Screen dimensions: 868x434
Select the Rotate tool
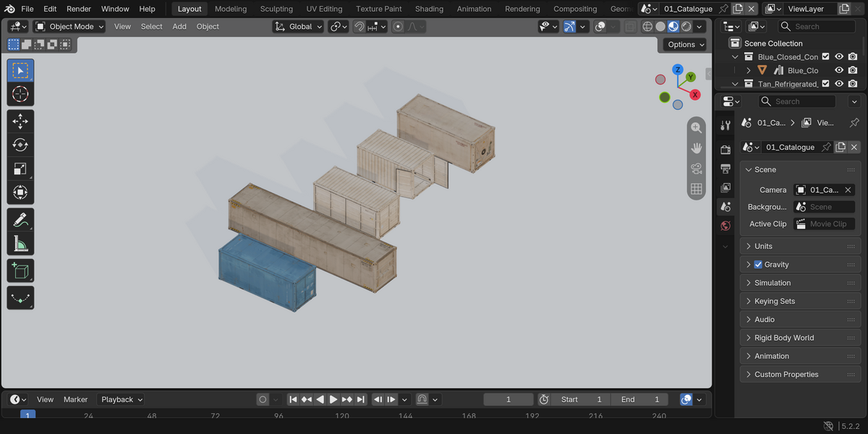click(20, 145)
